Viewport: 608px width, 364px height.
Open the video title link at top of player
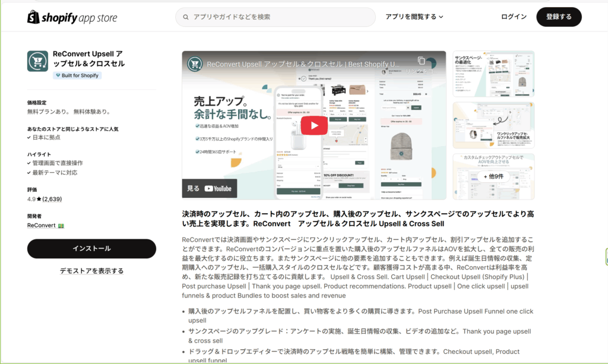click(x=303, y=64)
